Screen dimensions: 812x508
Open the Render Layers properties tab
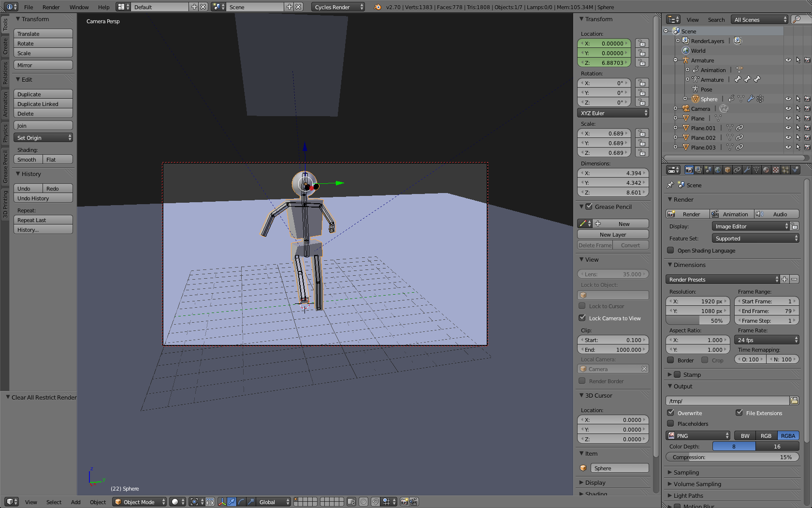point(698,170)
